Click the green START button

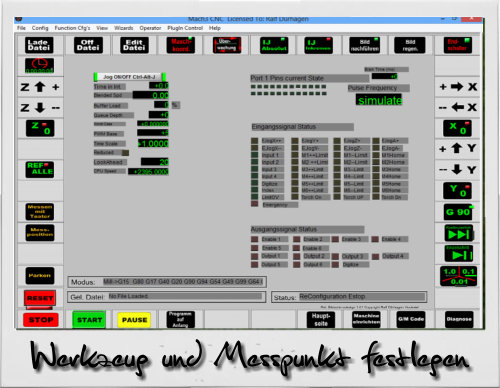coord(89,320)
